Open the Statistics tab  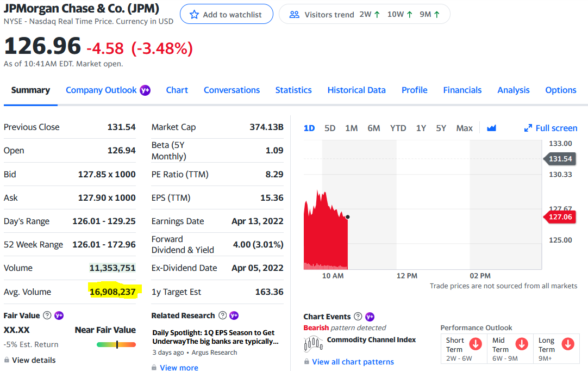coord(293,90)
